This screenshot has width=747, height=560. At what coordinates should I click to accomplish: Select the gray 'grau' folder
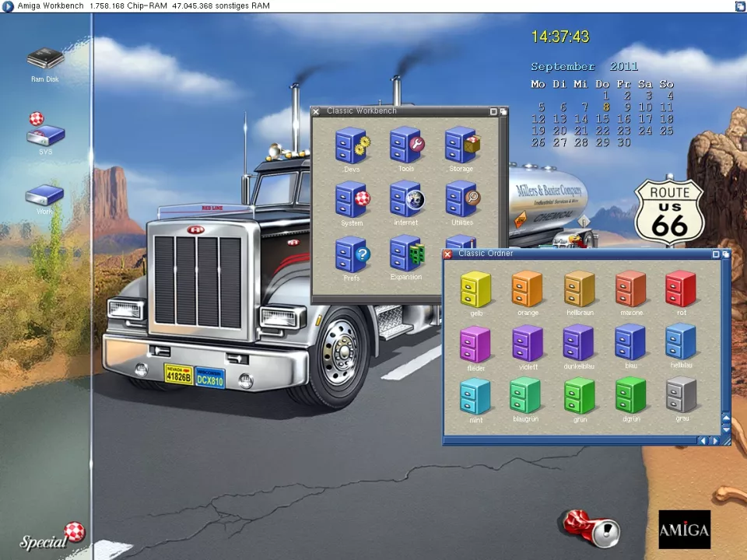coord(682,395)
